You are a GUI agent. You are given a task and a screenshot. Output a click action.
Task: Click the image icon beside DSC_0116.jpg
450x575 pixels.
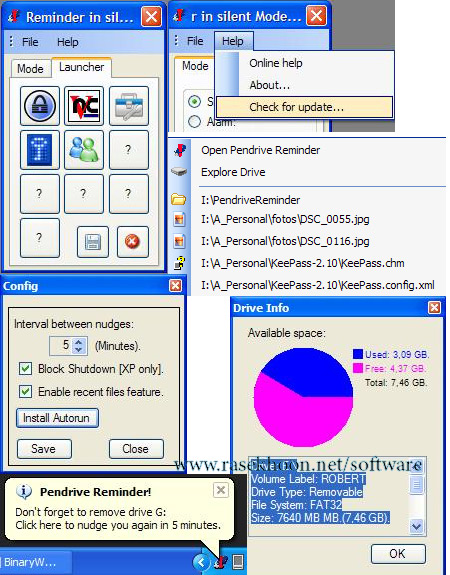179,241
